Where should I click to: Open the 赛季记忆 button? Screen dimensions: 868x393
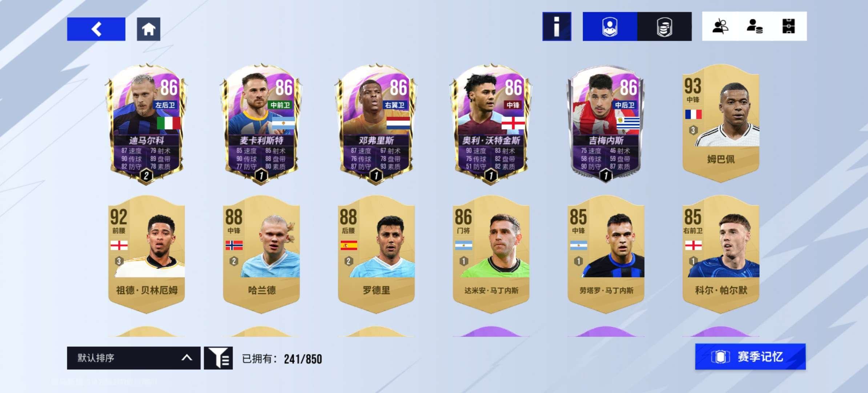coord(750,357)
